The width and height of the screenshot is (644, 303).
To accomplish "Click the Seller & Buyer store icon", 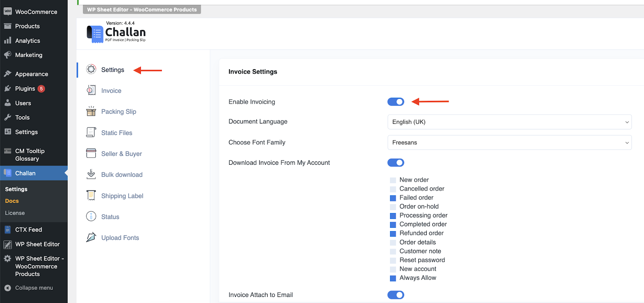I will click(x=91, y=153).
